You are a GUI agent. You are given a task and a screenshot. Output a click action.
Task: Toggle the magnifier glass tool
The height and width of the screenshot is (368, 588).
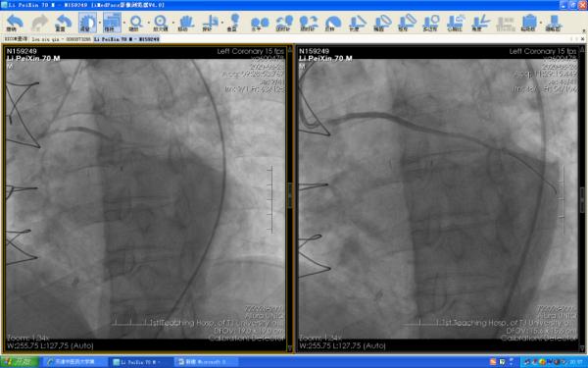(160, 23)
